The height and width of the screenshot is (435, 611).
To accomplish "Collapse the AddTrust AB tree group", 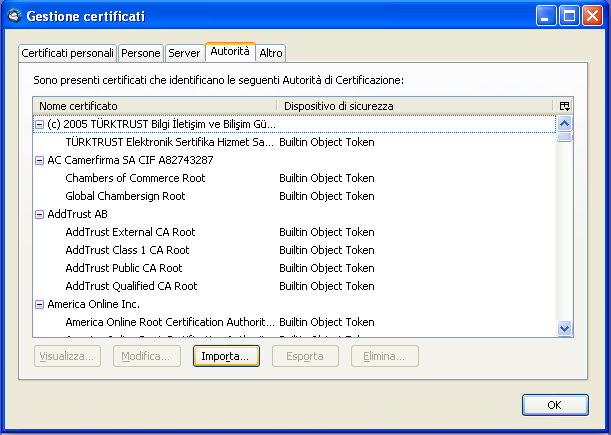I will click(39, 214).
